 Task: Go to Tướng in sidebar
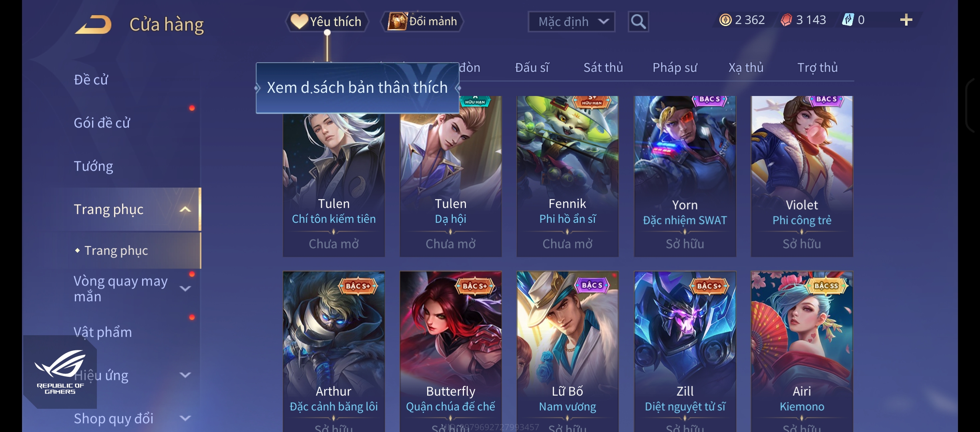93,166
